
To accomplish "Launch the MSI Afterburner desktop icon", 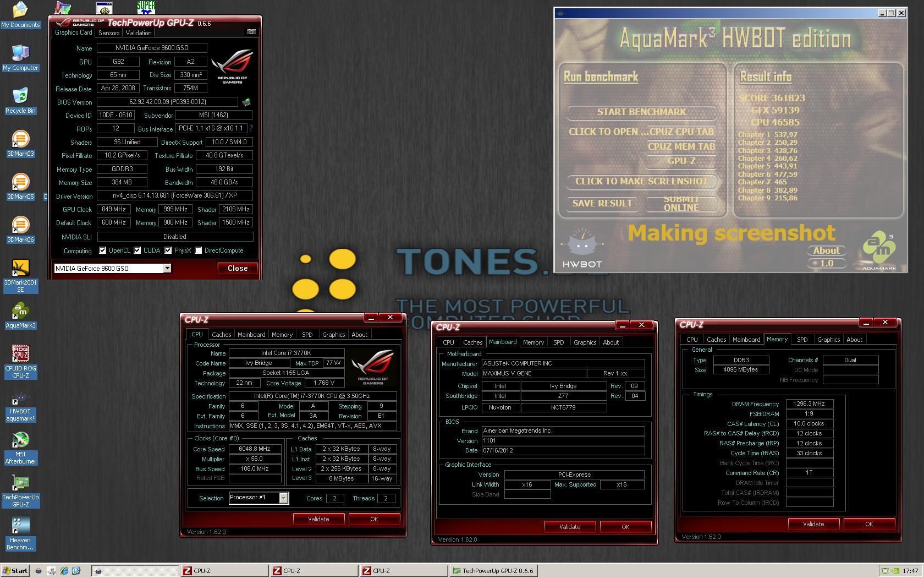I will point(20,449).
